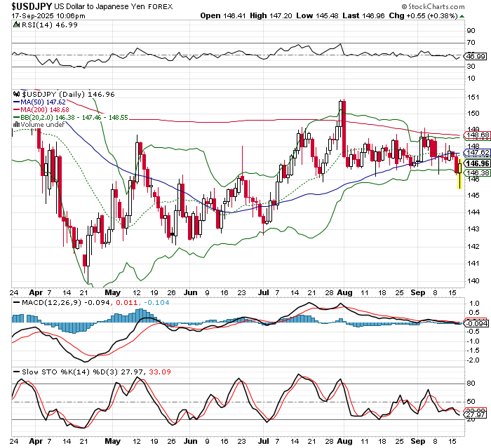The width and height of the screenshot is (491, 448).
Task: Click the blue MA(50) legend line marker
Action: tap(17, 101)
